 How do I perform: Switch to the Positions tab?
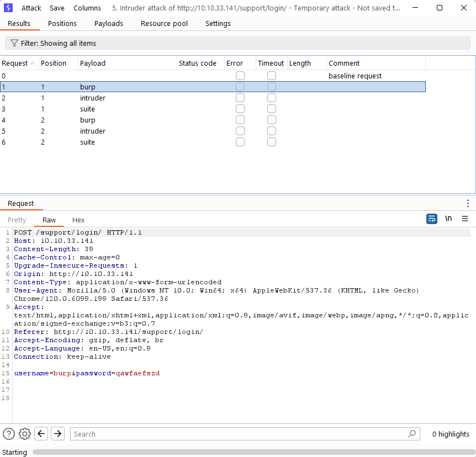[x=62, y=23]
